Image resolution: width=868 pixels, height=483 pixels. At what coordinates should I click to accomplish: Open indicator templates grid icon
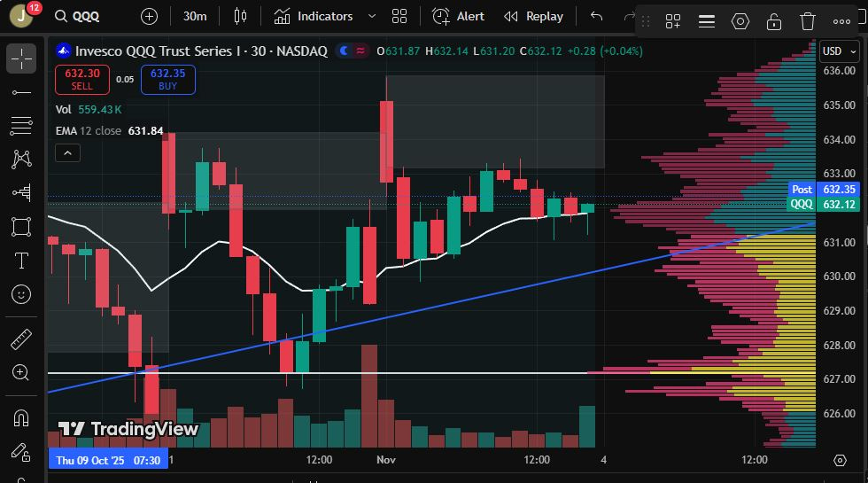click(x=399, y=17)
